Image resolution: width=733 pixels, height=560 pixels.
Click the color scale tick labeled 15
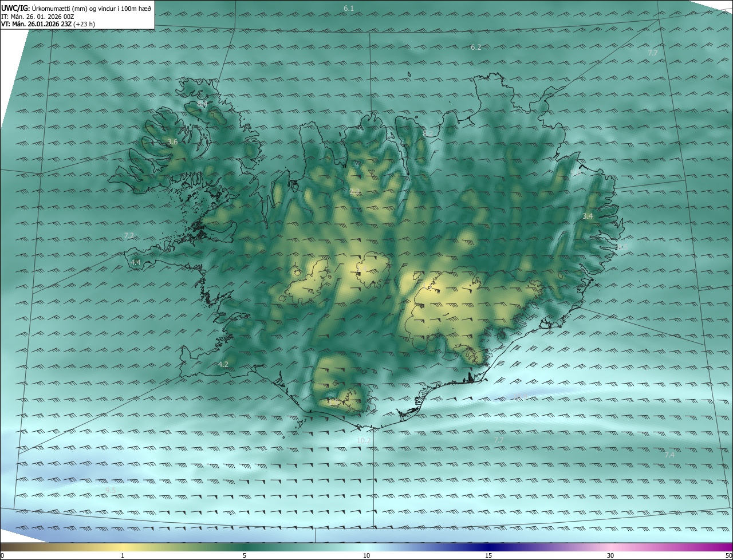488,555
